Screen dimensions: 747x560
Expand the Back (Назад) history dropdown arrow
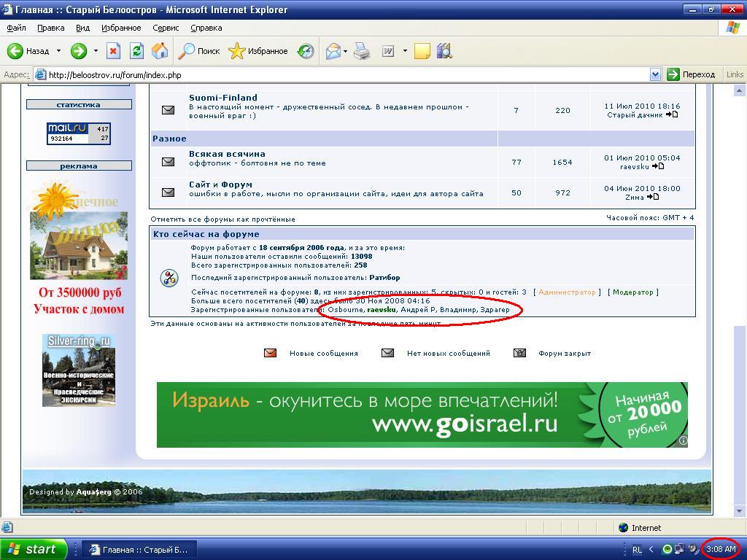point(58,51)
